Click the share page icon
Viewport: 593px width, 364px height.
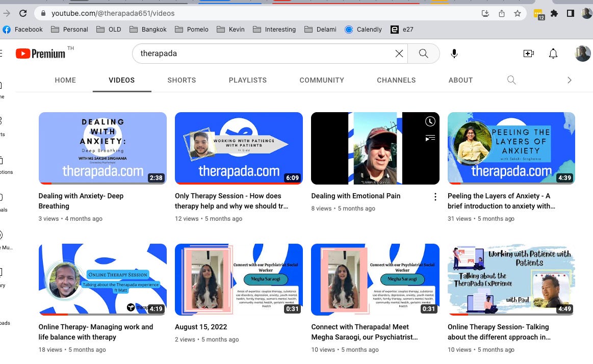point(502,14)
